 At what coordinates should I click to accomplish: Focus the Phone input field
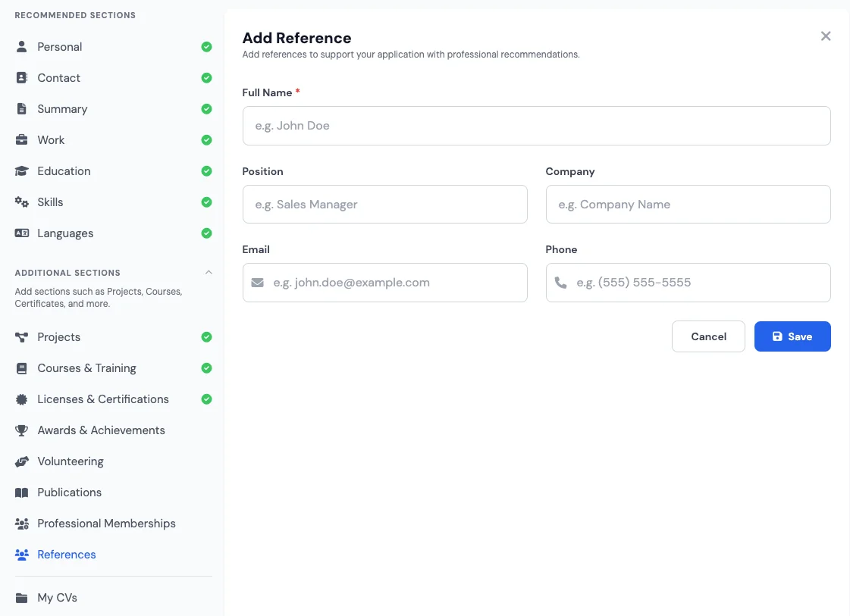(x=688, y=283)
